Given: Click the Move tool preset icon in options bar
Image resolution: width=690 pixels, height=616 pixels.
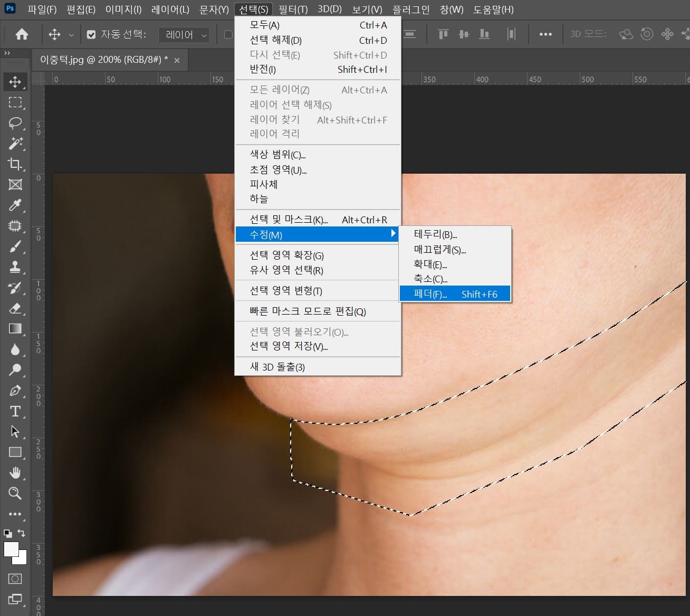Looking at the screenshot, I should [x=54, y=34].
